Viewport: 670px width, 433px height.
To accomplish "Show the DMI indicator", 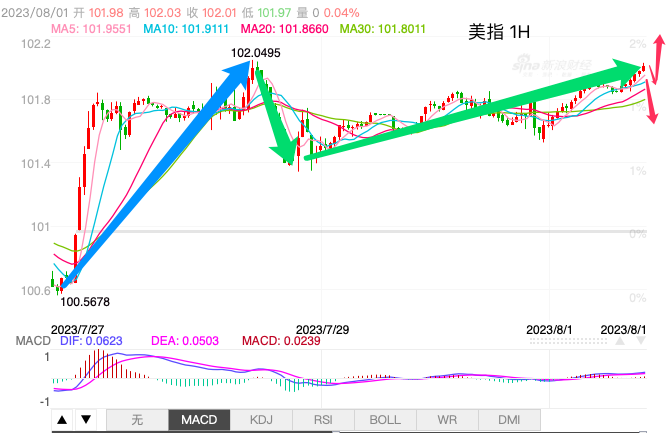I will click(x=509, y=420).
